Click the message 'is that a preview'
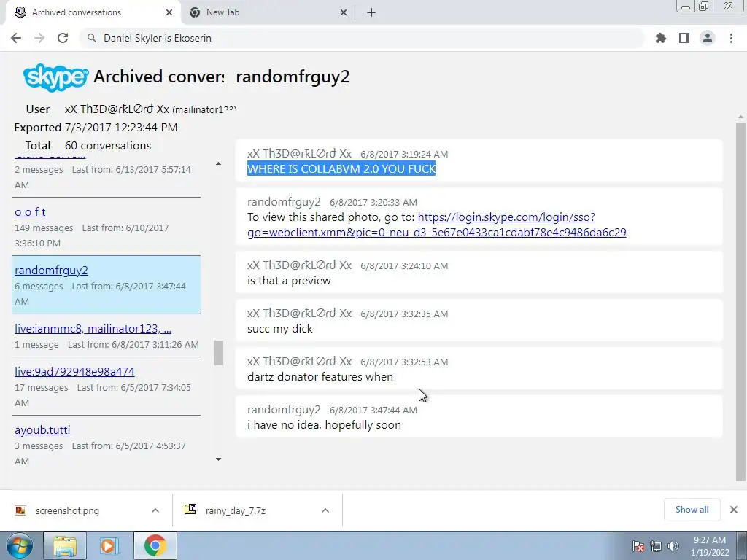747x560 pixels. pyautogui.click(x=289, y=281)
